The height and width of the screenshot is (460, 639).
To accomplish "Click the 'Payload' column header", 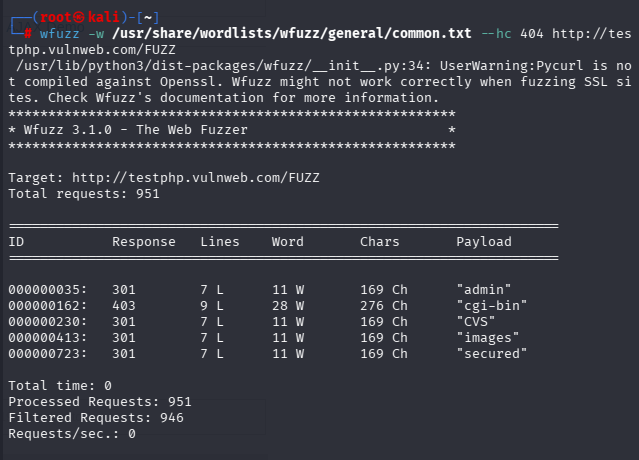I will click(x=484, y=242).
